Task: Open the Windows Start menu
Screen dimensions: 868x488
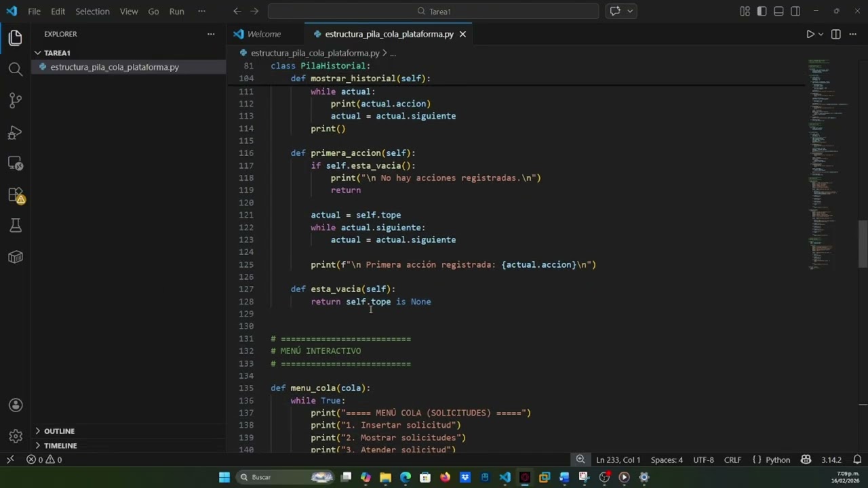Action: 224,477
